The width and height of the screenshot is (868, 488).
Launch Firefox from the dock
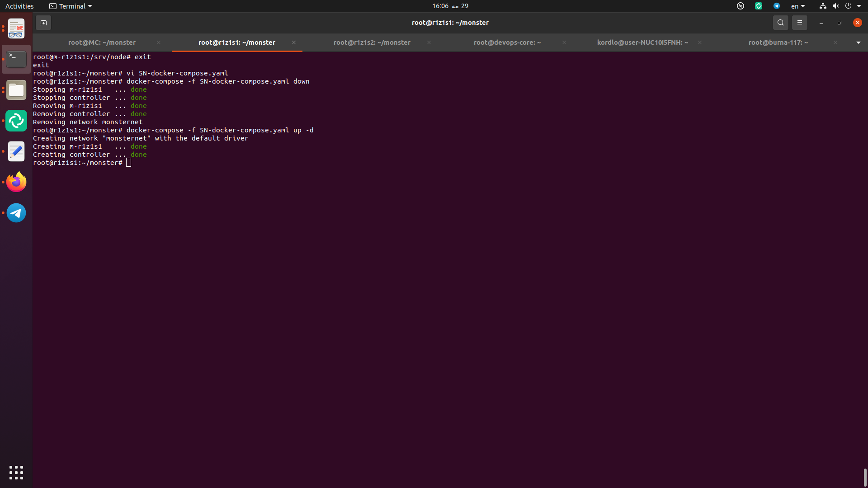[16, 182]
